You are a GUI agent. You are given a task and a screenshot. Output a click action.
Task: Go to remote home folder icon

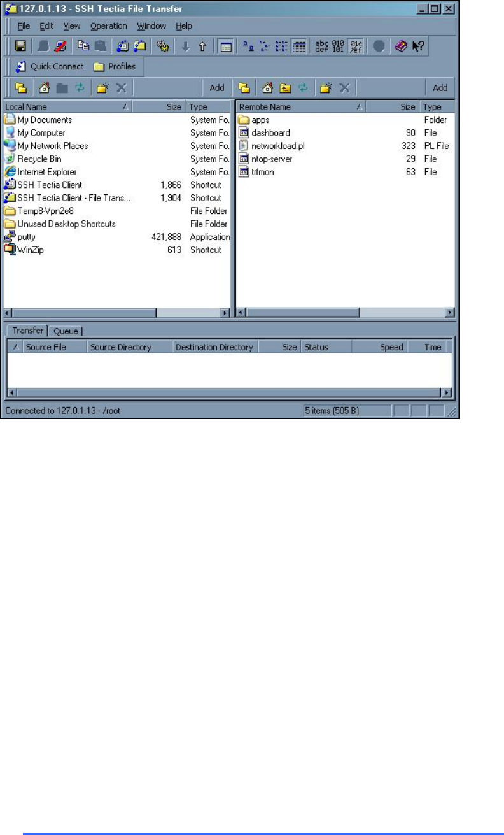tap(269, 88)
